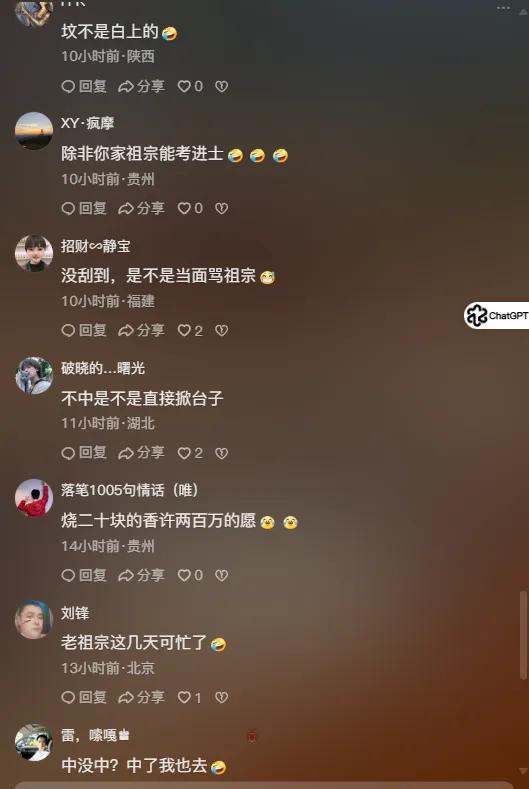
Task: Reply to 落笔1005句情话's comment
Action: point(84,575)
